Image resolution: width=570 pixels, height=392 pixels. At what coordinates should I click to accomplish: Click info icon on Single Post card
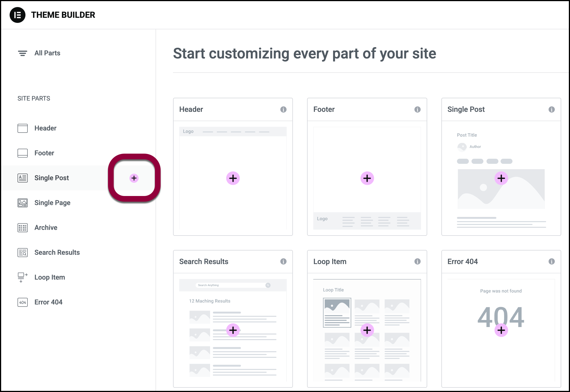tap(551, 110)
